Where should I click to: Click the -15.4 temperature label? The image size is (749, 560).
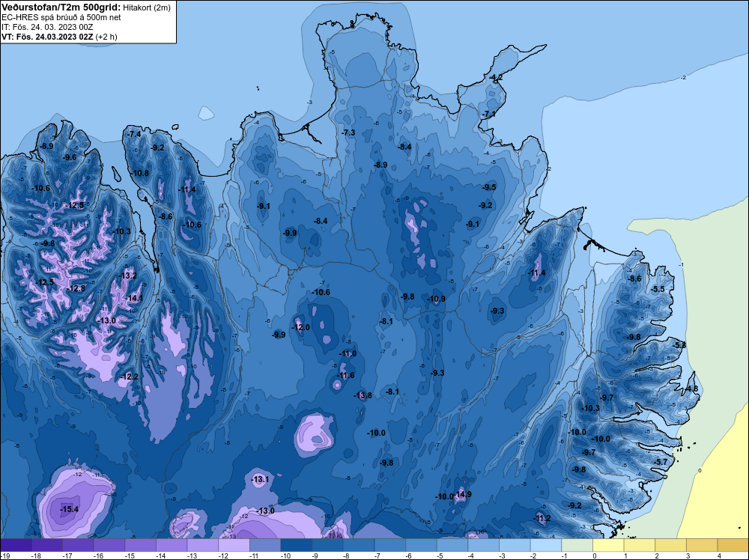click(x=69, y=509)
